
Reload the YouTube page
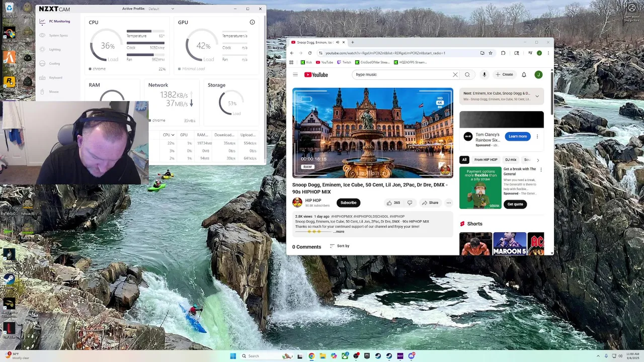310,53
